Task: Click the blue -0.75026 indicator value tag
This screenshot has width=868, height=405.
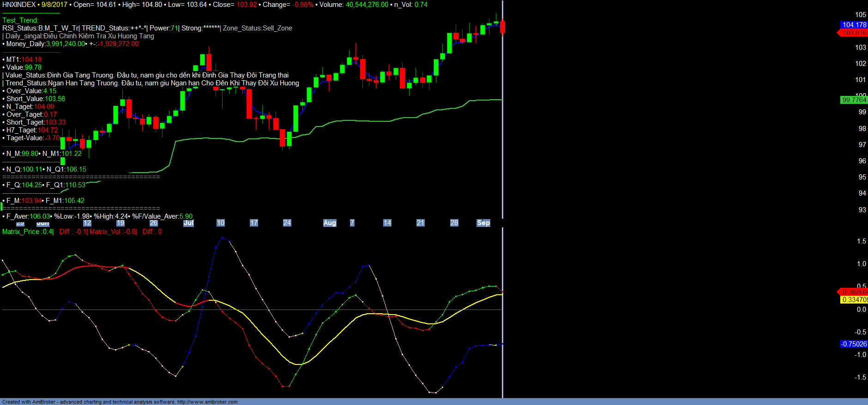Action: pos(854,344)
